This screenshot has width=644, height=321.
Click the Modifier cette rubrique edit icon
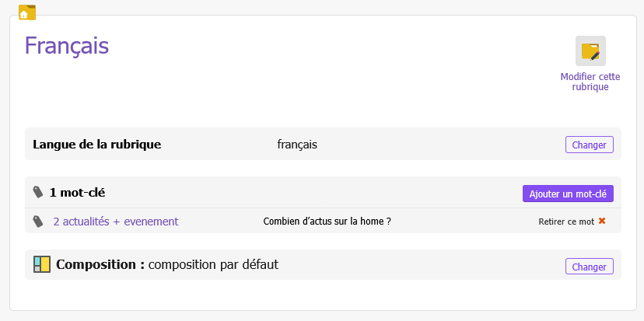pyautogui.click(x=590, y=51)
